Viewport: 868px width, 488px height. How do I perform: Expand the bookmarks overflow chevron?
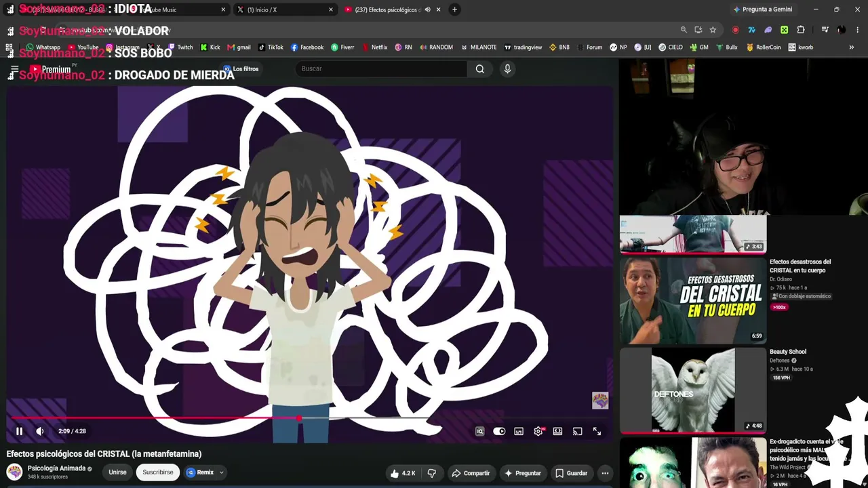click(852, 47)
